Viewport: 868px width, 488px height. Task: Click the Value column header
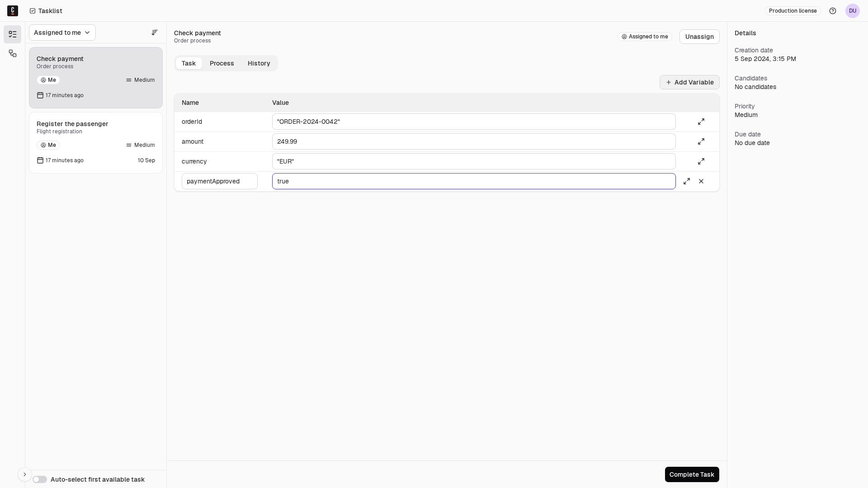tap(280, 103)
